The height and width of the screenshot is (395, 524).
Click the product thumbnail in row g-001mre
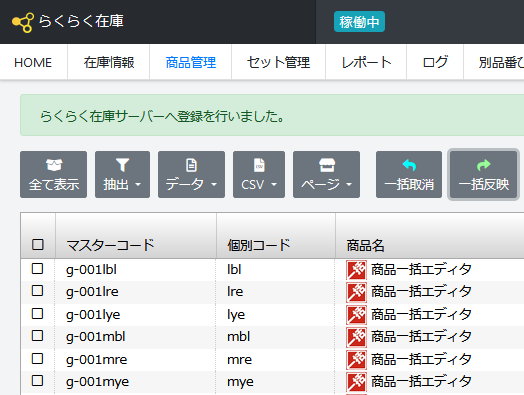coord(356,360)
